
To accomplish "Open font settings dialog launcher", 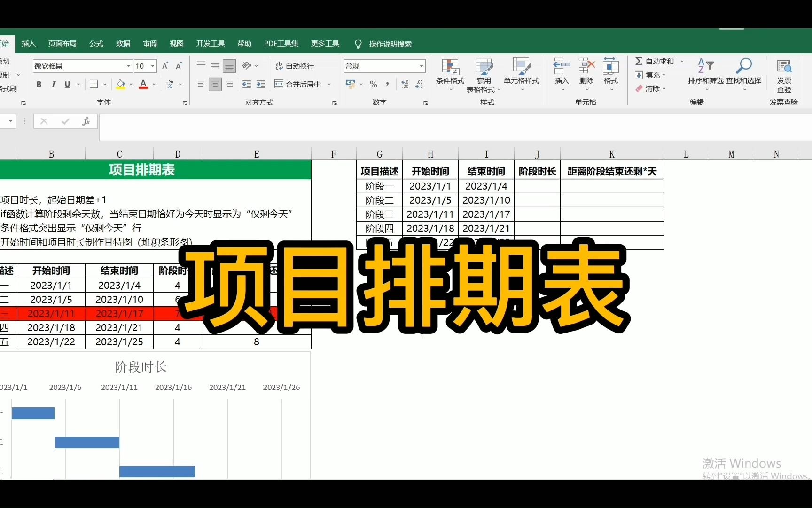I will [x=185, y=103].
